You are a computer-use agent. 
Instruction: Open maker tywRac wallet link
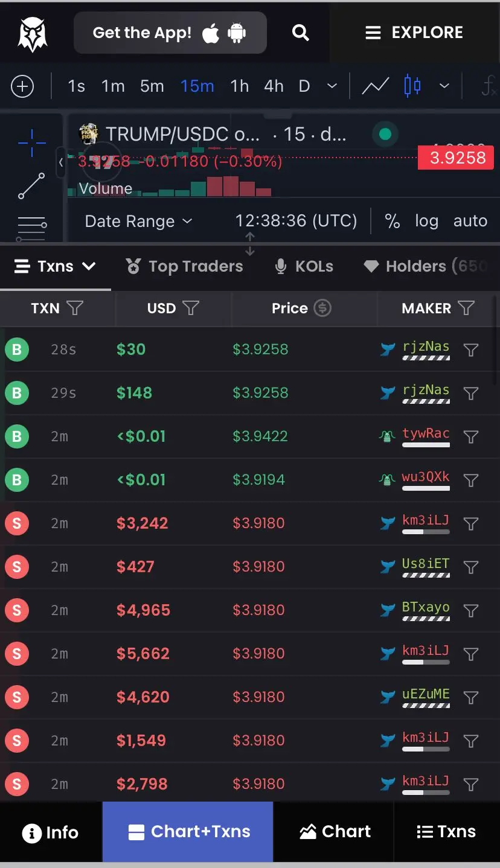coord(426,433)
